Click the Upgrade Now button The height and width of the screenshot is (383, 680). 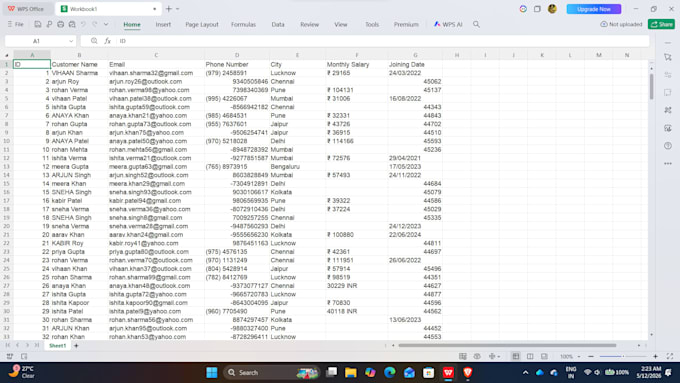tap(594, 9)
